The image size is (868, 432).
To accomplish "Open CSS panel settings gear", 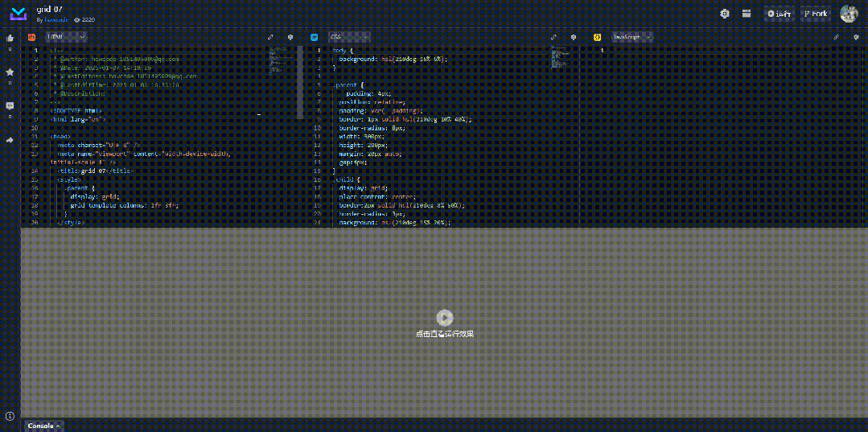I will (574, 37).
